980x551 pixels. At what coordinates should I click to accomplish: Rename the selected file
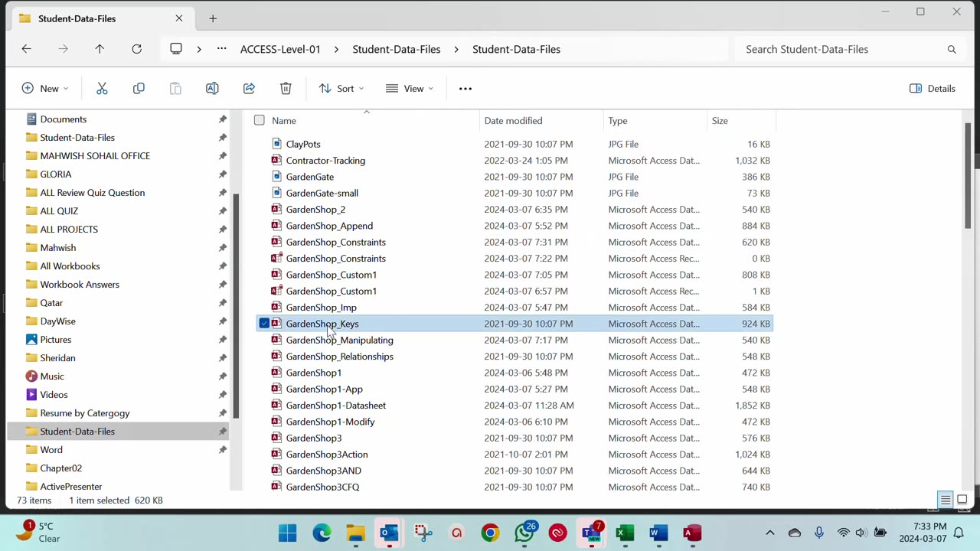[212, 89]
